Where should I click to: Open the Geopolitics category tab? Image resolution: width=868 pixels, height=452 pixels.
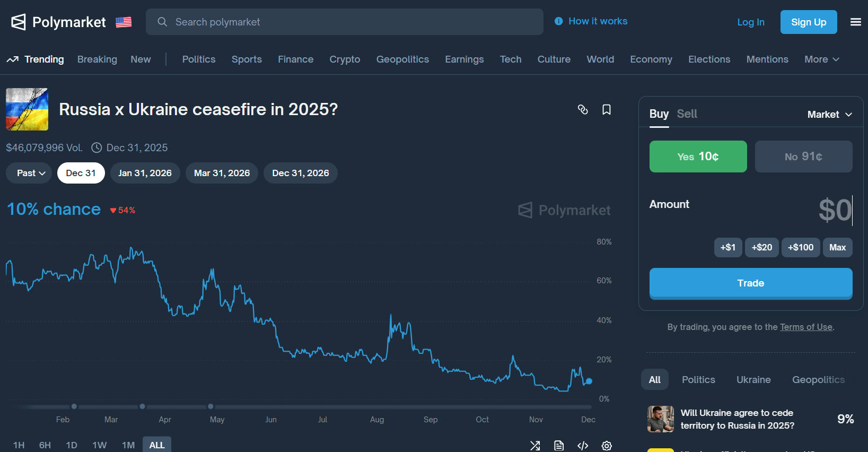[402, 59]
